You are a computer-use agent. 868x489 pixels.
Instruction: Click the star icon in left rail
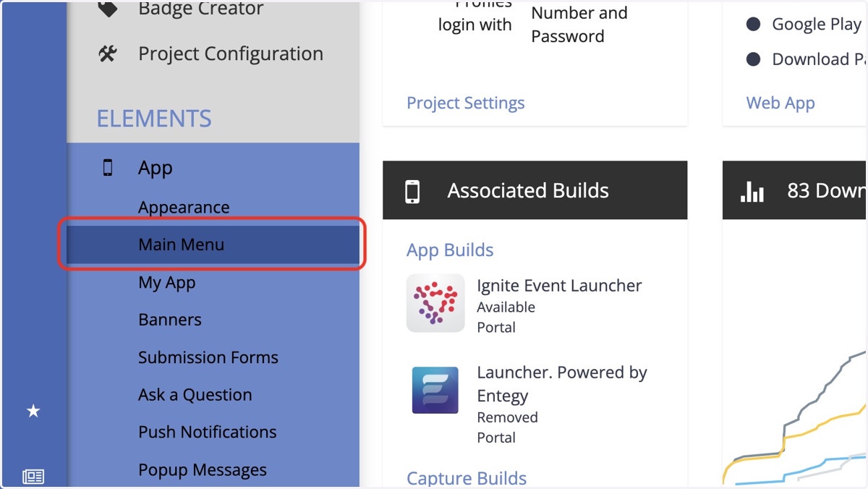click(33, 411)
